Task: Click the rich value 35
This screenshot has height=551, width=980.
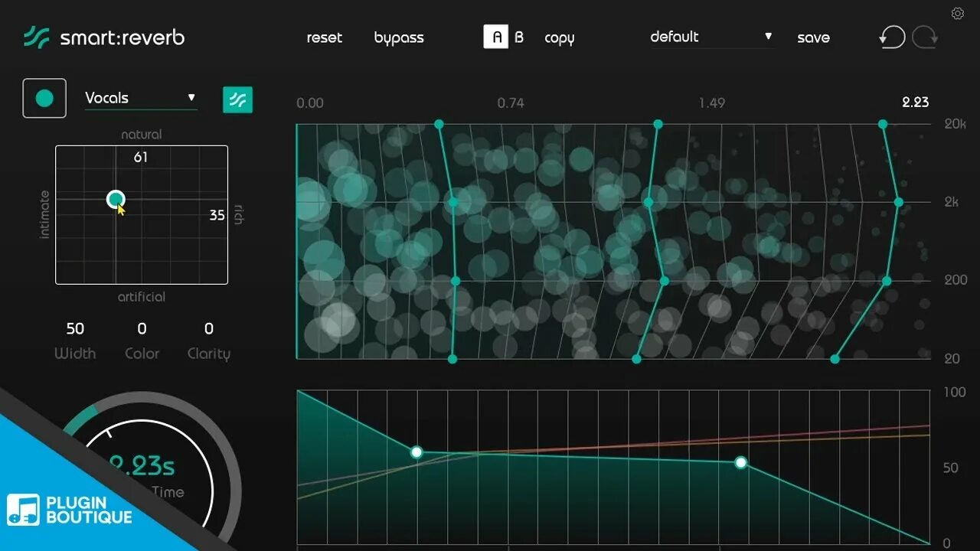Action: coord(217,215)
